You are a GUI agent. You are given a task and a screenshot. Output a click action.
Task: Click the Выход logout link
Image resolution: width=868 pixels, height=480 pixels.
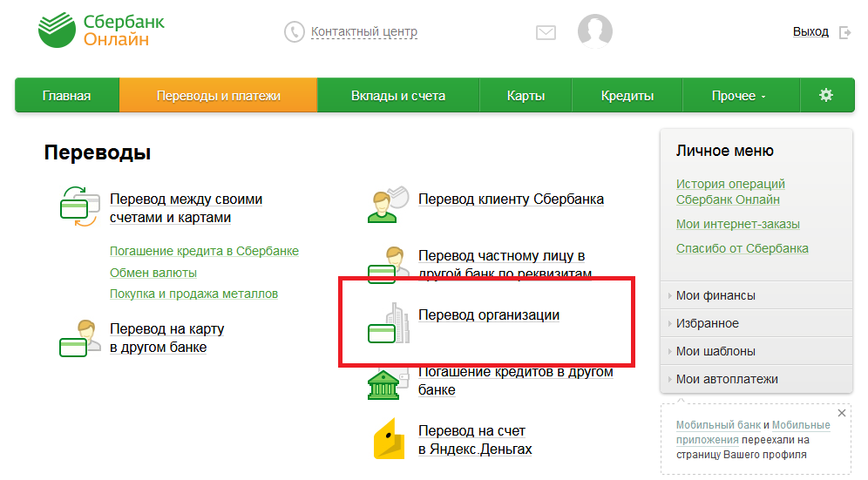coord(810,32)
